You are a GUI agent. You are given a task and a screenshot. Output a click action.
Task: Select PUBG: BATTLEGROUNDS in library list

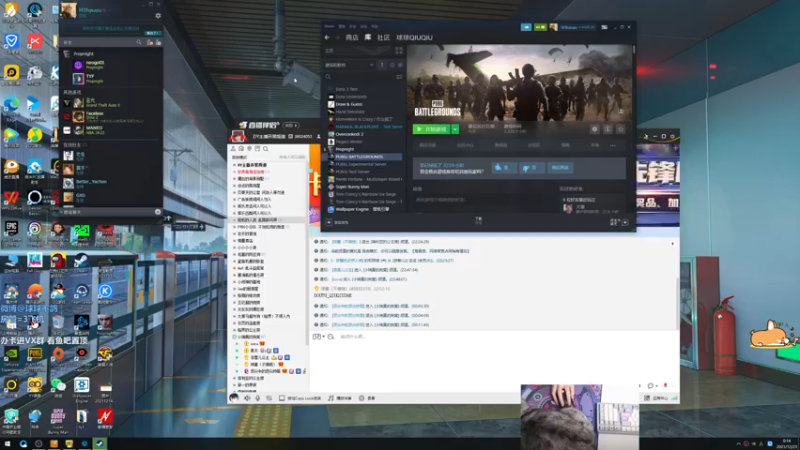pos(359,157)
